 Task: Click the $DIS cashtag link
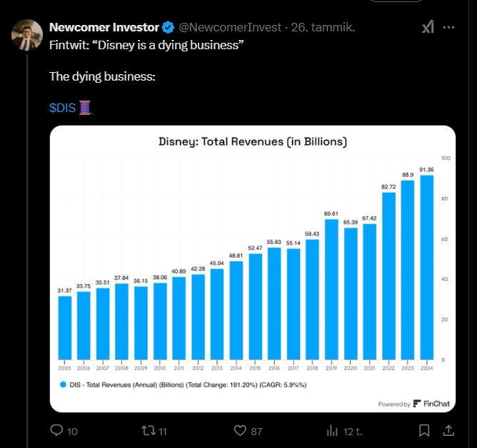pyautogui.click(x=63, y=108)
